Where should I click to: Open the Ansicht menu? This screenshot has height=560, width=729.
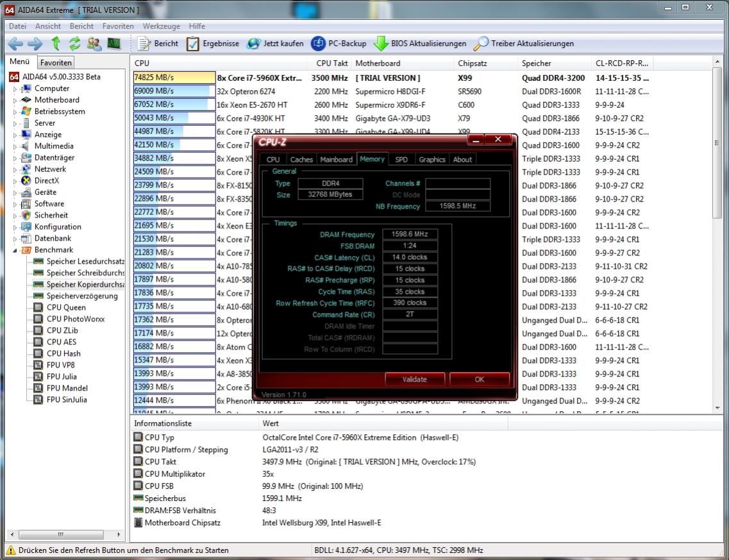coord(48,26)
